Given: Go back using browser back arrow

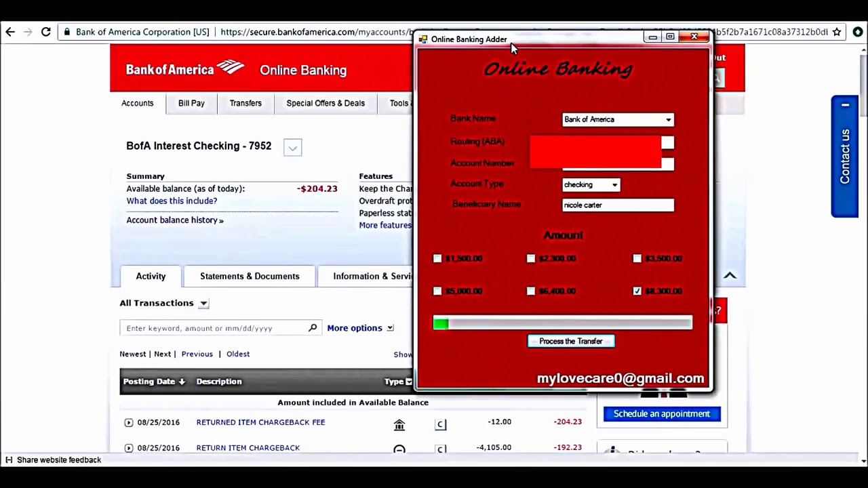Looking at the screenshot, I should 10,32.
